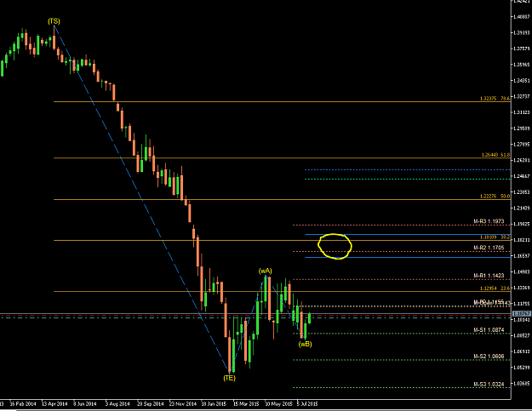Click the 15 Mar 2015 date label
The height and width of the screenshot is (411, 532).
(246, 404)
